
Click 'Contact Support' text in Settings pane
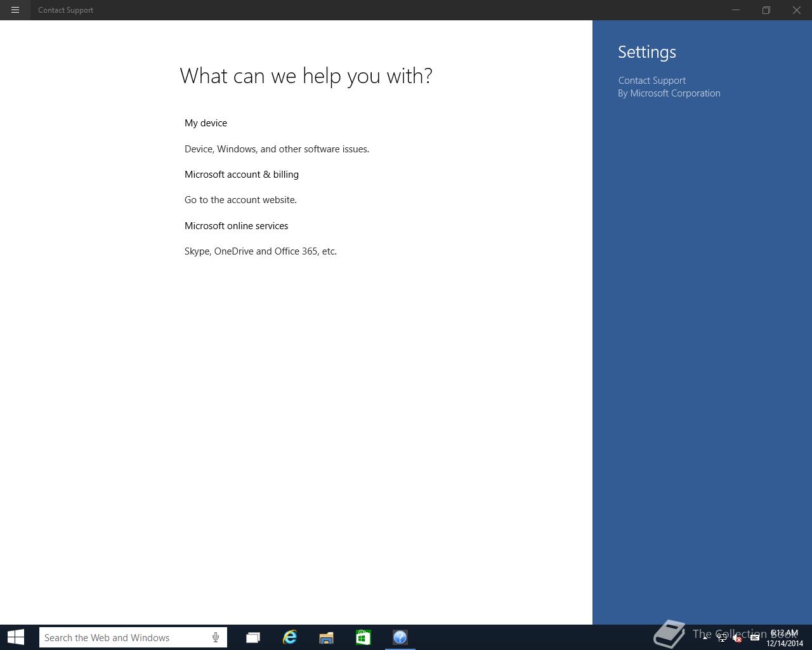652,81
